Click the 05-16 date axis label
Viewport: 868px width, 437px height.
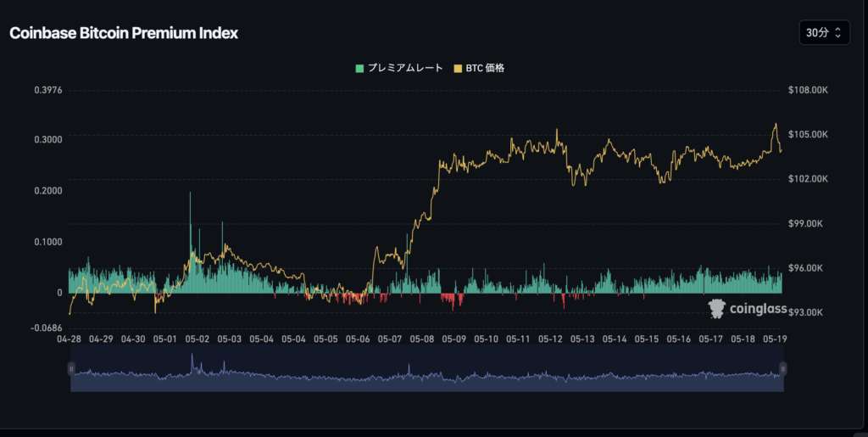click(x=679, y=339)
